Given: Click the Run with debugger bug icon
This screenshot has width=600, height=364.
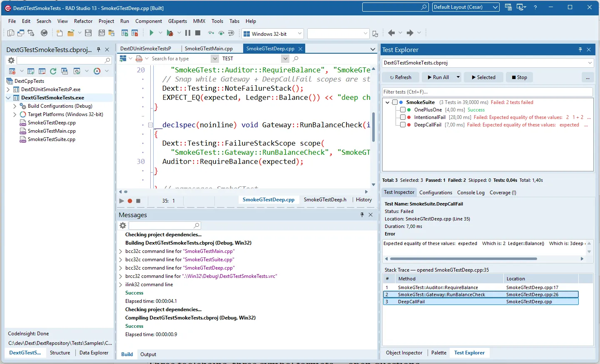Looking at the screenshot, I should (170, 33).
